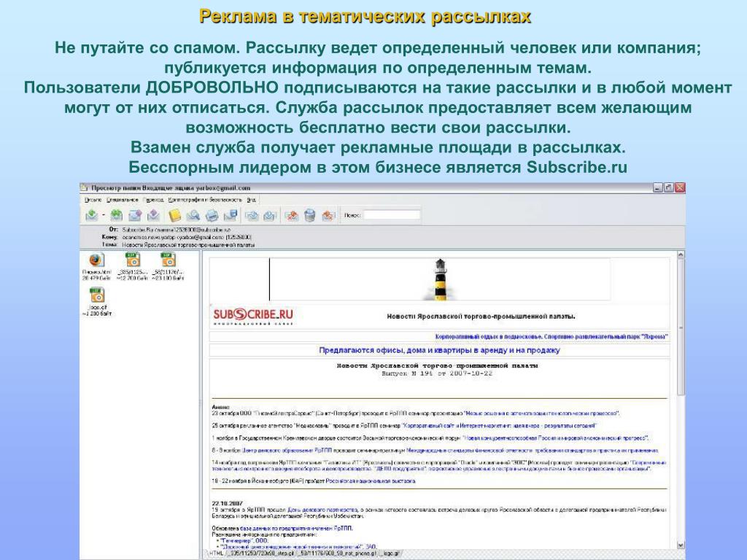This screenshot has height=560, width=747.
Task: Switch to the logo.gif bottom tab
Action: [x=390, y=553]
